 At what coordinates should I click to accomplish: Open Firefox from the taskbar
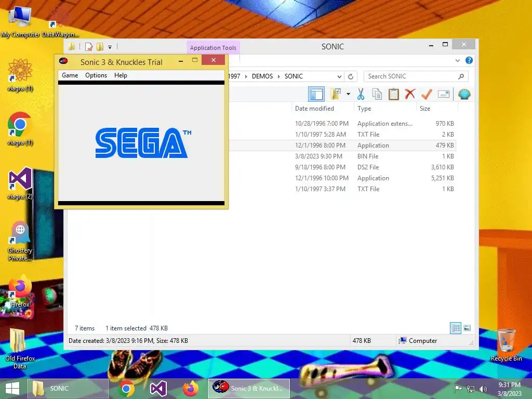coord(190,389)
